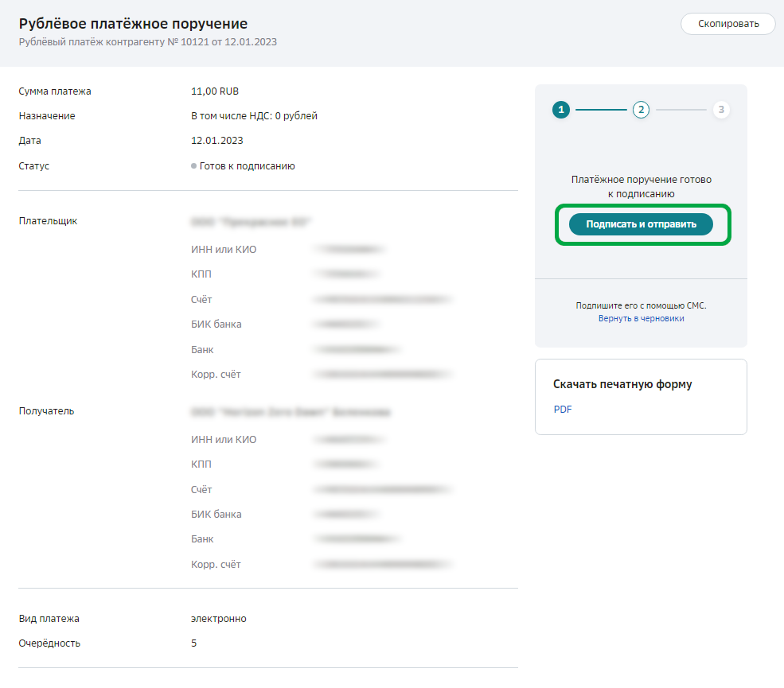Screen dimensions: 784x688
Task: Click the Получатель section label
Action: [x=46, y=411]
